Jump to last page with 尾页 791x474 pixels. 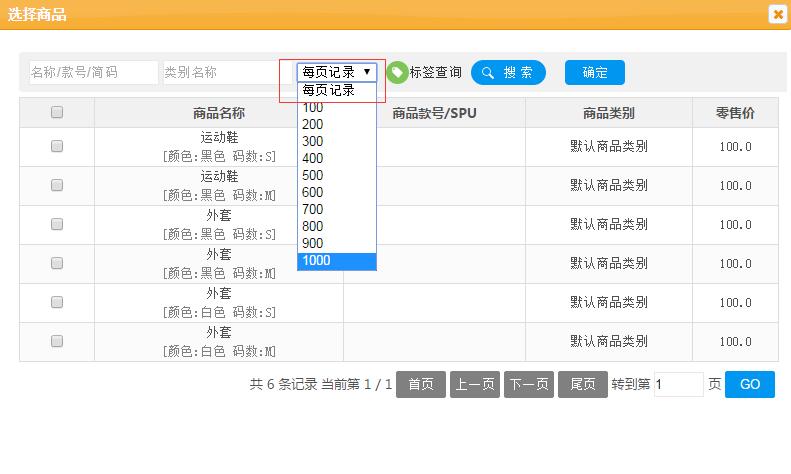(x=583, y=384)
